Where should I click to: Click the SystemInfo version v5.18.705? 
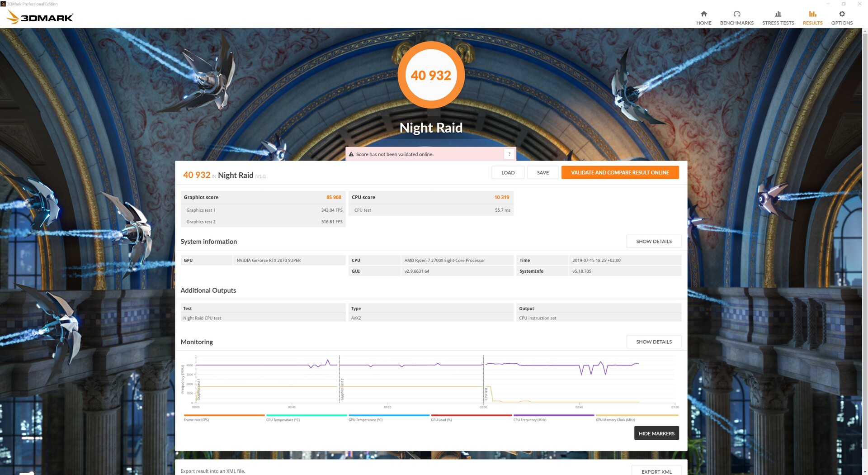tap(625, 271)
